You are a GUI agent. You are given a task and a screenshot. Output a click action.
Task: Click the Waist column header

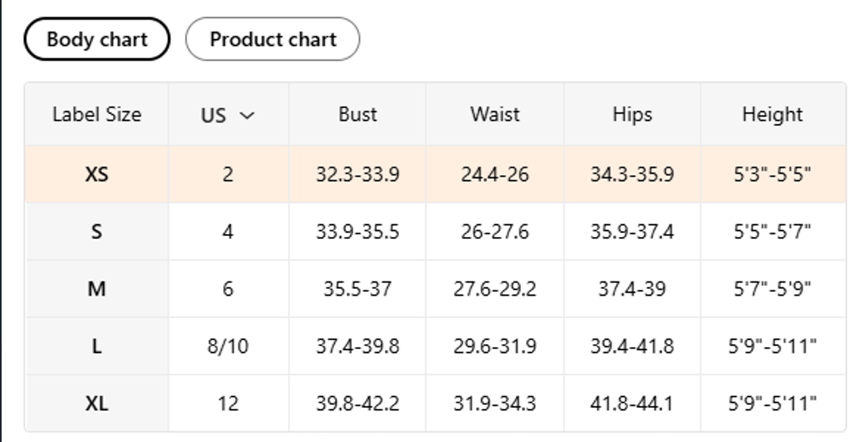pyautogui.click(x=495, y=115)
